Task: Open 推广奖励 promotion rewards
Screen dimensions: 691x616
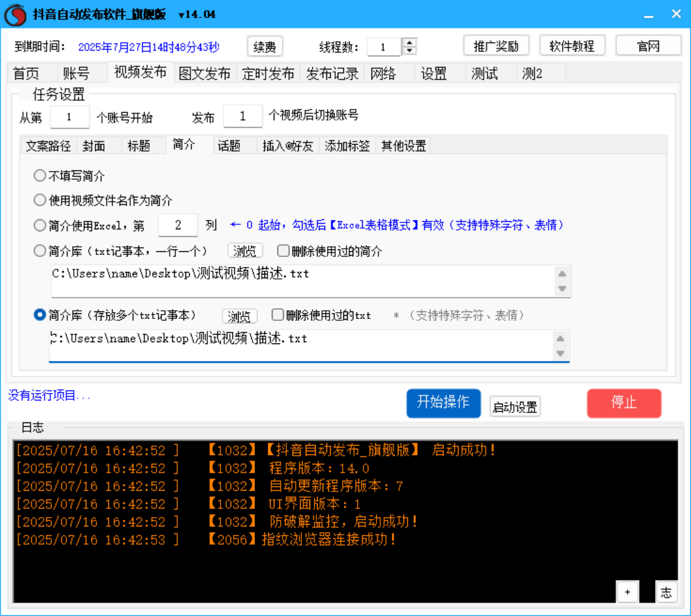Action: (x=496, y=46)
